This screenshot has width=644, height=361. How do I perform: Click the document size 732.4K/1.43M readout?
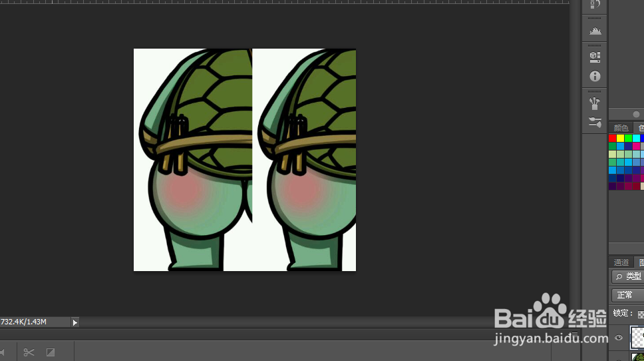pyautogui.click(x=23, y=322)
